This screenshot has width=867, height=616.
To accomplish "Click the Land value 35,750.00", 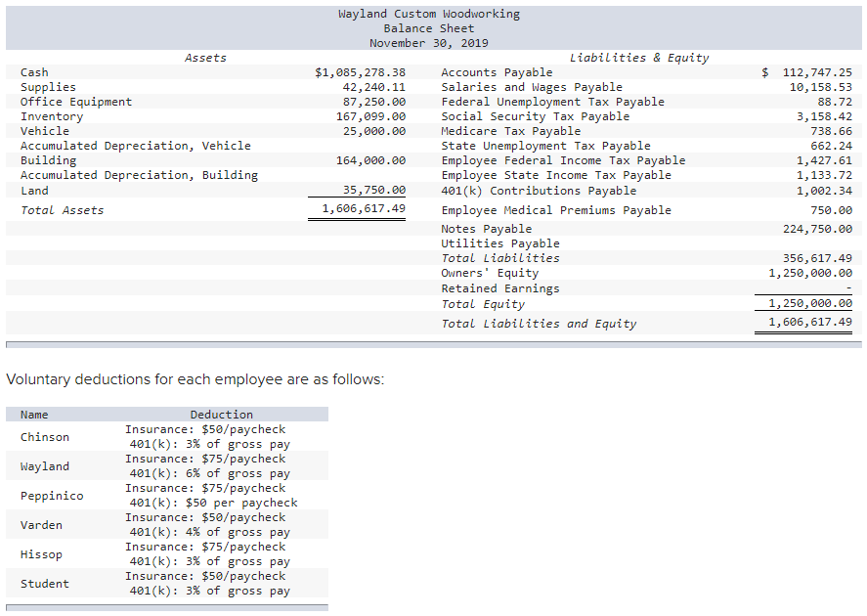I will pos(373,190).
